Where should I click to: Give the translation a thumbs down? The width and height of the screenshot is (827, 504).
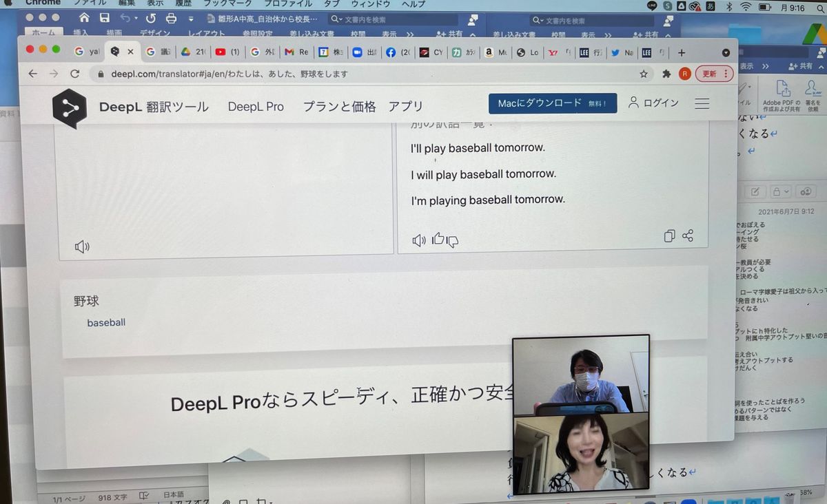[453, 241]
